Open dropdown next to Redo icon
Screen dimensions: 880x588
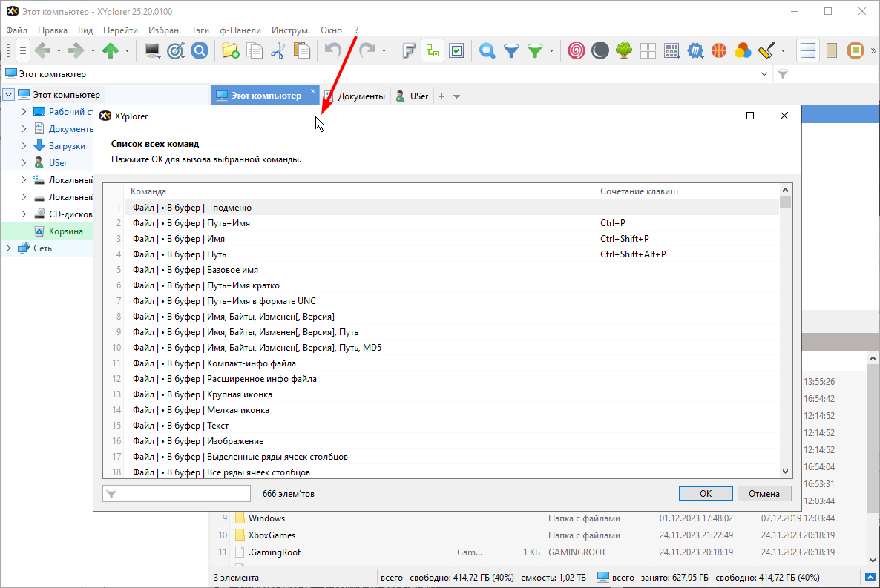point(384,51)
